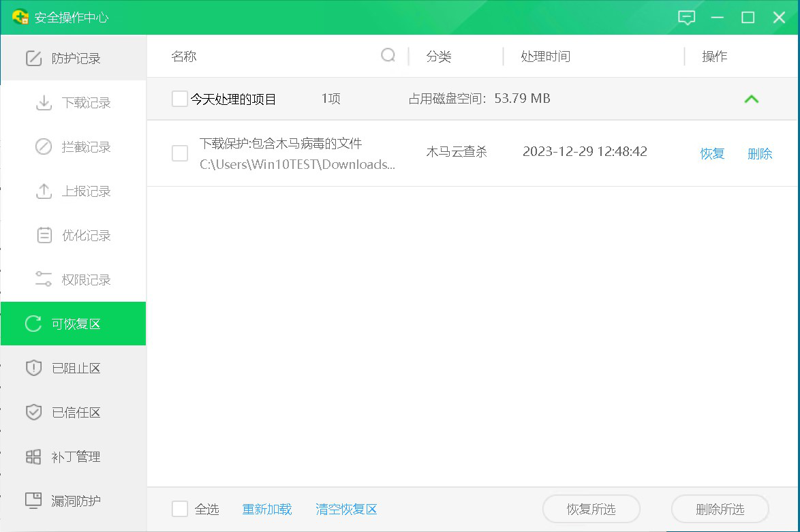This screenshot has height=532, width=800.
Task: Click the patch management grid icon
Action: click(x=33, y=457)
